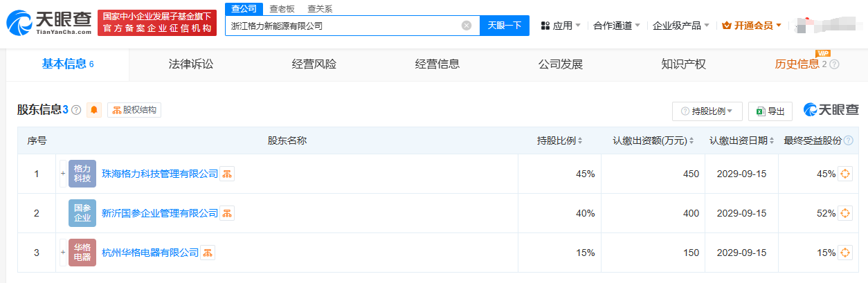
Task: Switch to the 经营风险 tab
Action: click(314, 64)
